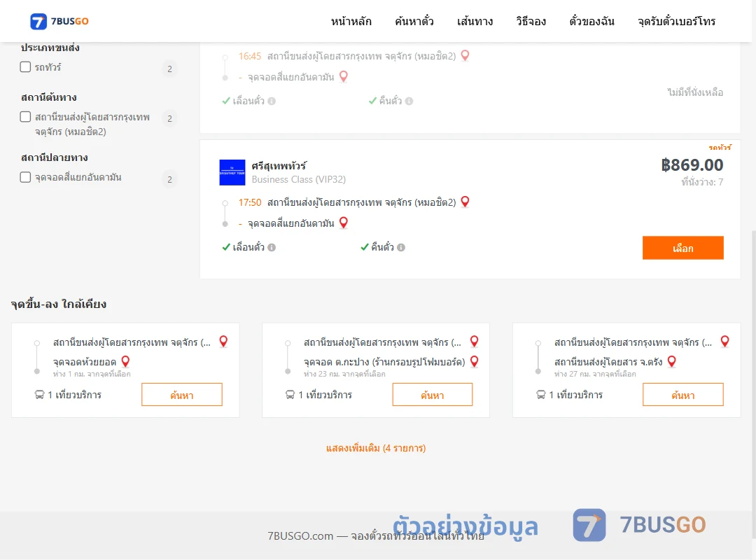Click the ห่าง 23 กม. distance text

click(344, 374)
